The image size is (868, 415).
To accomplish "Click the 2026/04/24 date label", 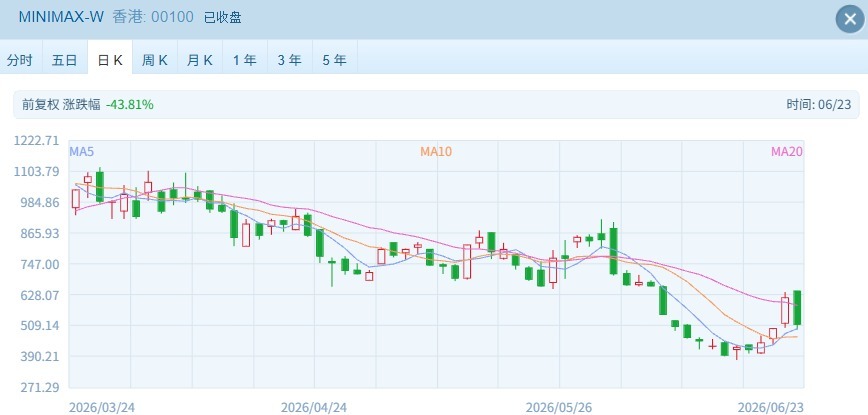I will 314,408.
